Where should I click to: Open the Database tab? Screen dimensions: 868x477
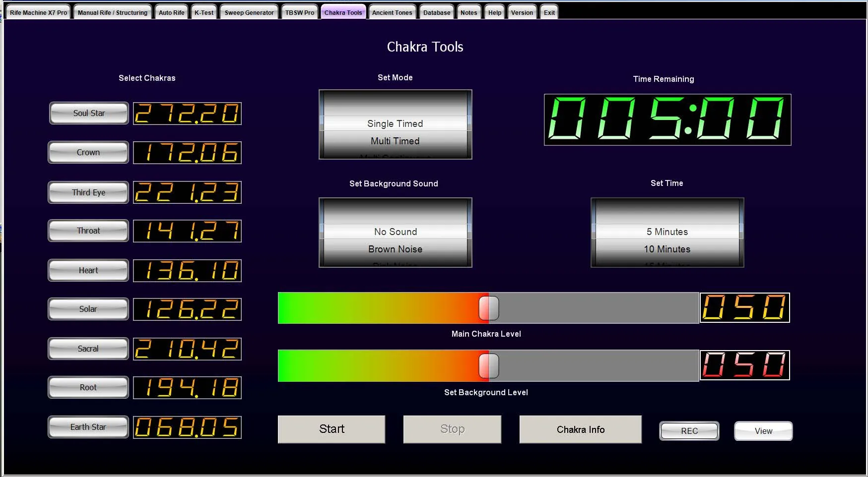pyautogui.click(x=437, y=12)
